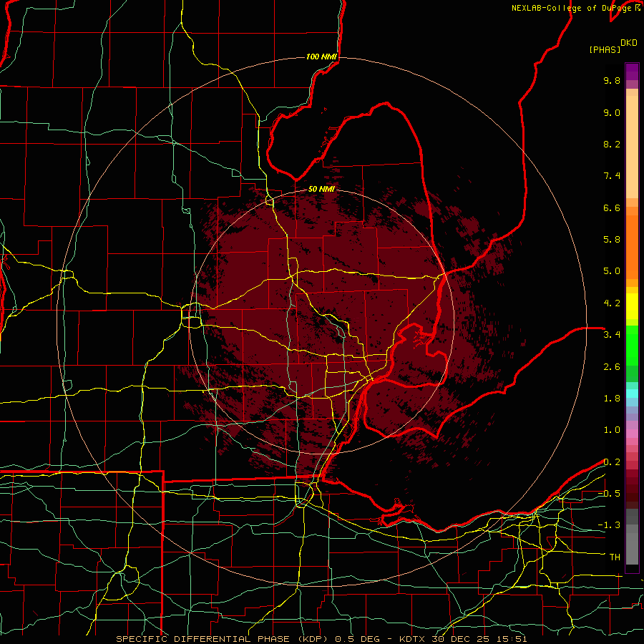Pick the light peach segment of the color bar

[632, 144]
